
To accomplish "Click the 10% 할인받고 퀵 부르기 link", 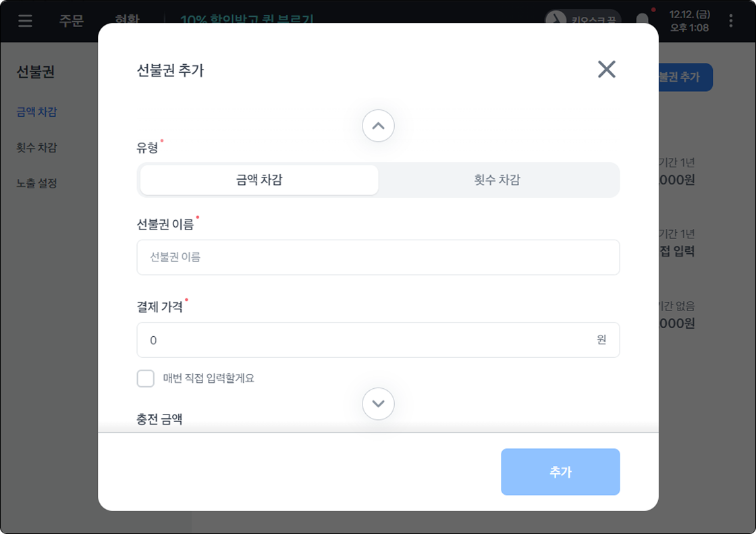I will (247, 19).
